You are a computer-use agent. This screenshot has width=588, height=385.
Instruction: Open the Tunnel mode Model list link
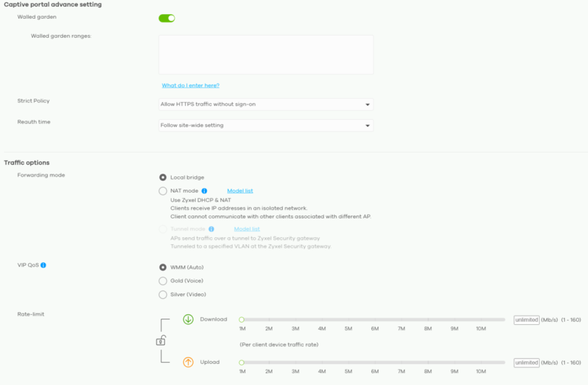point(247,229)
